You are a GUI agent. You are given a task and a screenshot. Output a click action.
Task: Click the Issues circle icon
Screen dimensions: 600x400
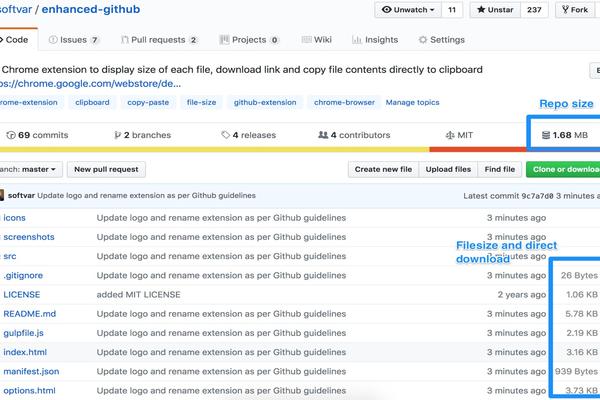tap(53, 40)
